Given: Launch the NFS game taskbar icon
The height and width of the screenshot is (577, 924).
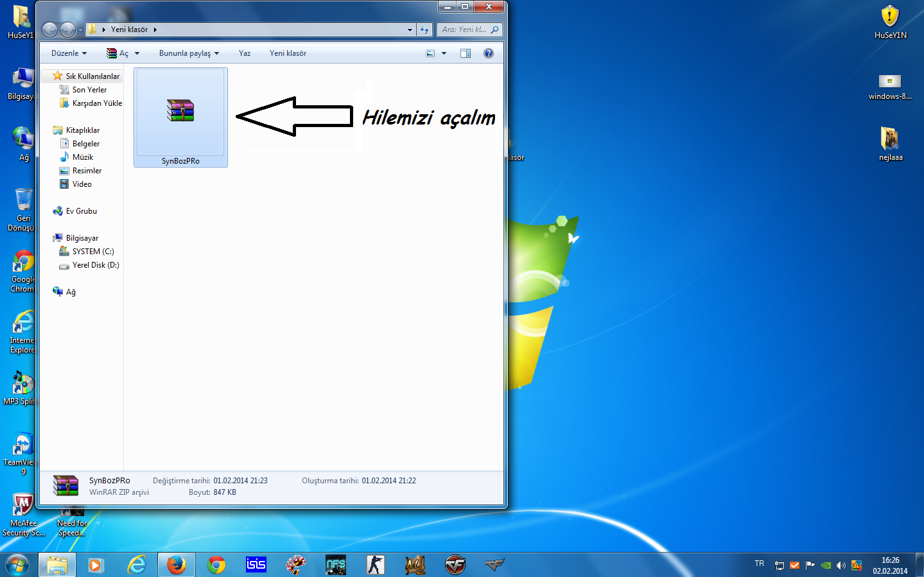Looking at the screenshot, I should click(x=336, y=565).
